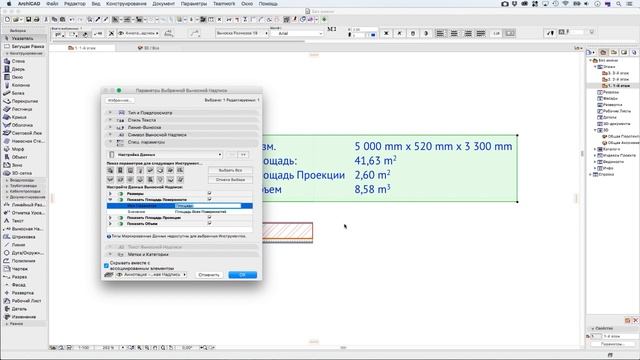Image resolution: width=640 pixels, height=360 pixels.
Task: Toggle Показать Объем checkbox
Action: (209, 223)
